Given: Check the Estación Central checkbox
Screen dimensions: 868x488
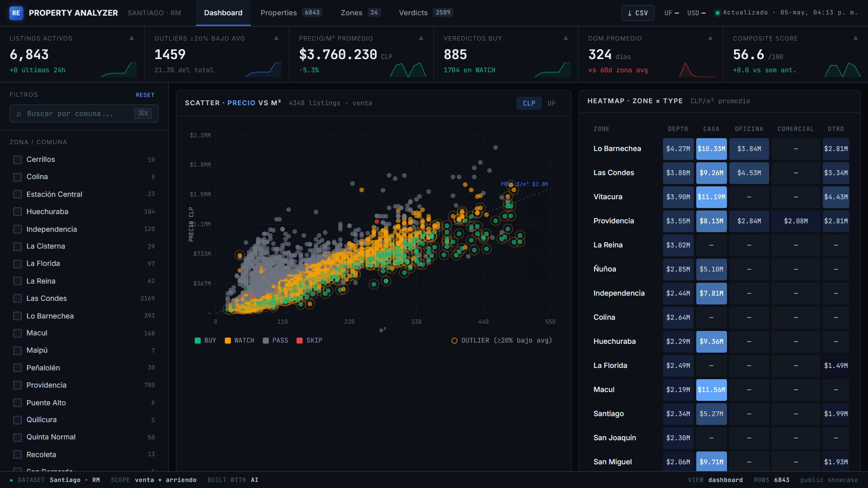Looking at the screenshot, I should [17, 194].
